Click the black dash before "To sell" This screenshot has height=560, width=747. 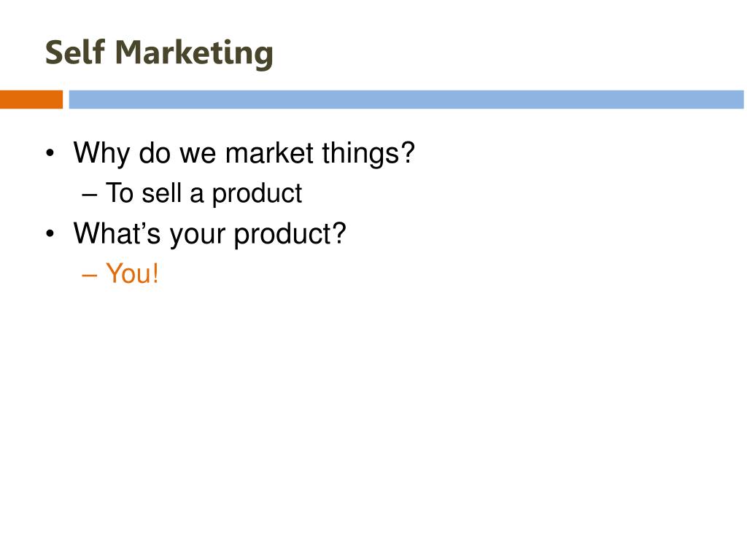coord(90,195)
